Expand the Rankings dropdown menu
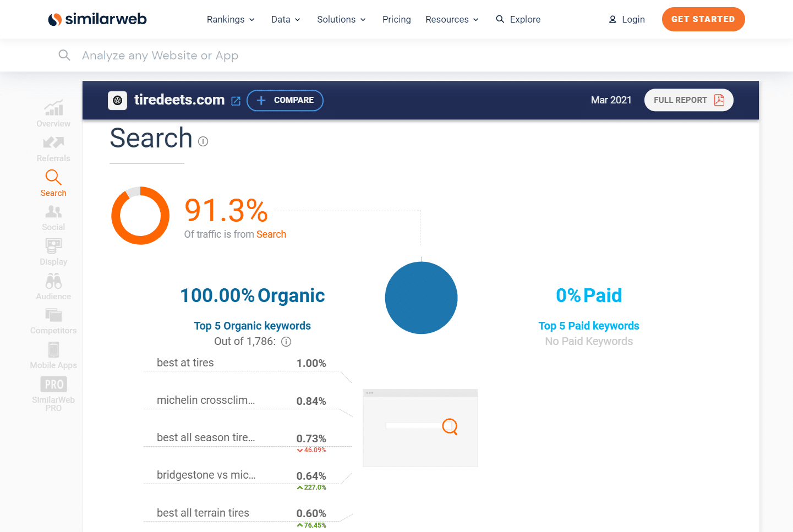Viewport: 793px width, 532px height. pyautogui.click(x=231, y=19)
